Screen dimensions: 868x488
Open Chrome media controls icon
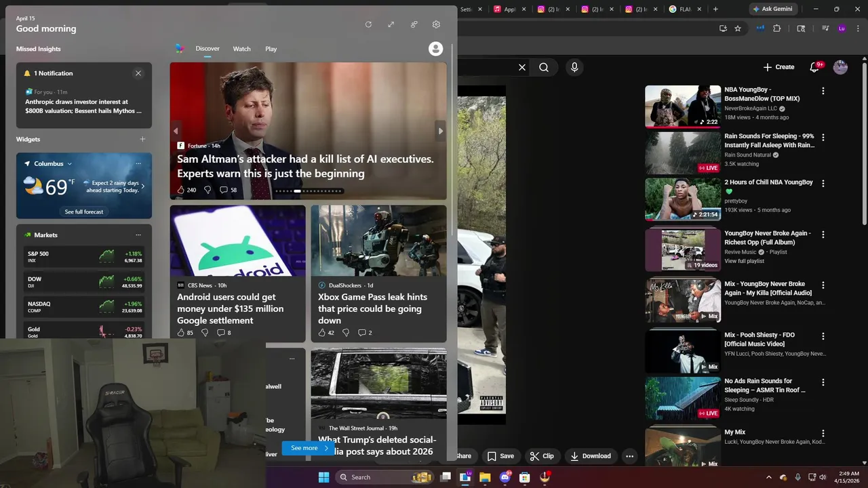click(x=825, y=28)
